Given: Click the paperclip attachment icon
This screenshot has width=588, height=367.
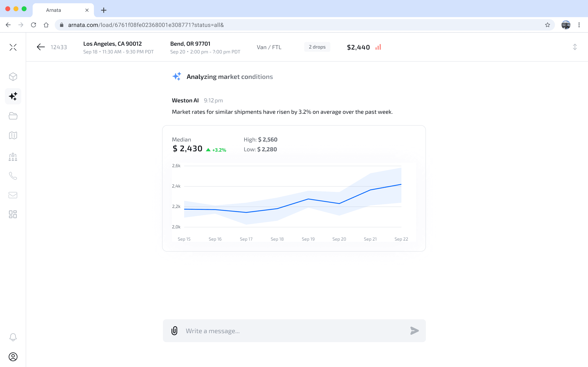Looking at the screenshot, I should tap(174, 331).
